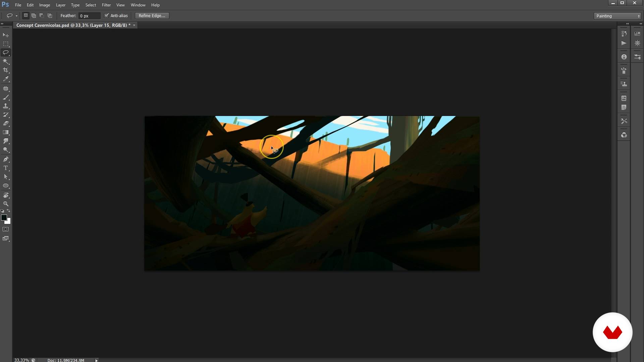Expand the status bar info arrow

[96, 360]
